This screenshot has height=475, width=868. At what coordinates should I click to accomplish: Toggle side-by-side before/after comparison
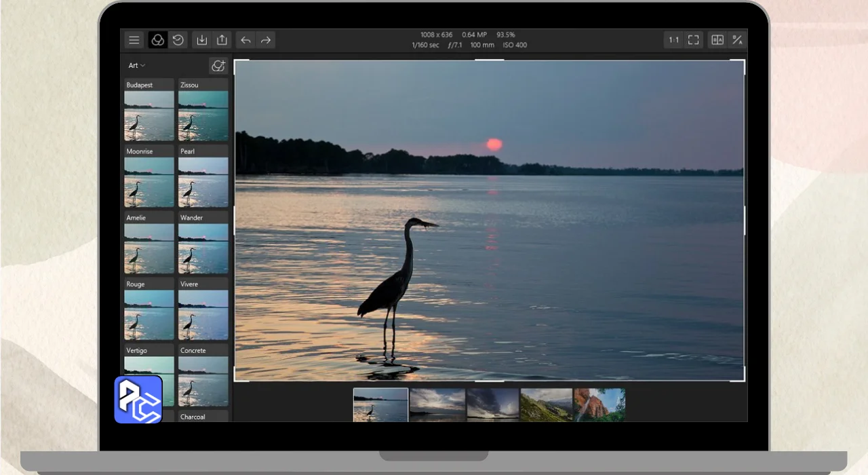(717, 40)
